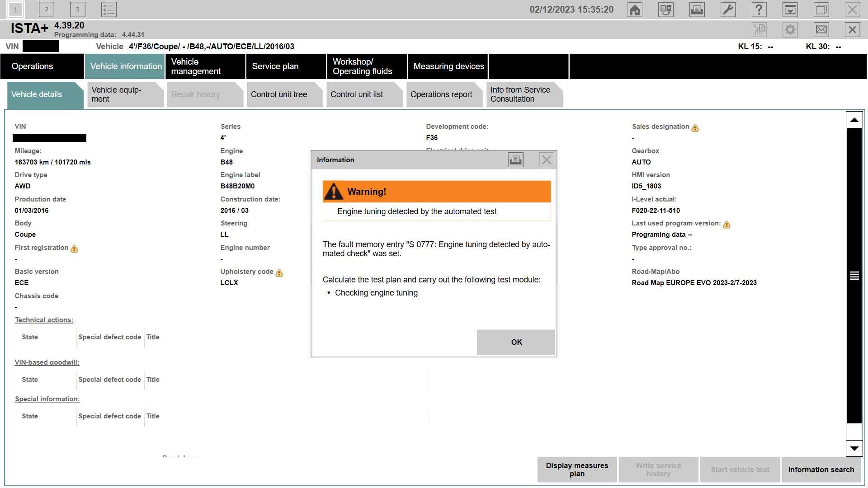
Task: Click warning icon beside Last used program version
Action: [727, 225]
